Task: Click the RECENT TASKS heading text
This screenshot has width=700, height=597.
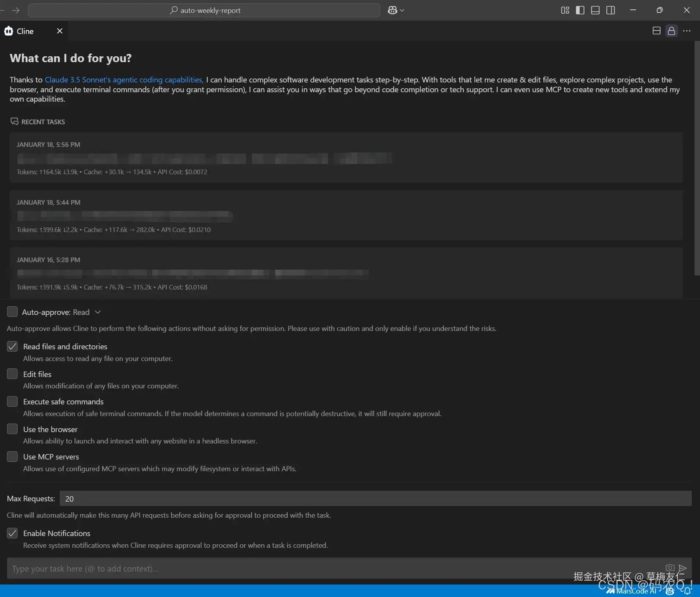Action: (43, 122)
